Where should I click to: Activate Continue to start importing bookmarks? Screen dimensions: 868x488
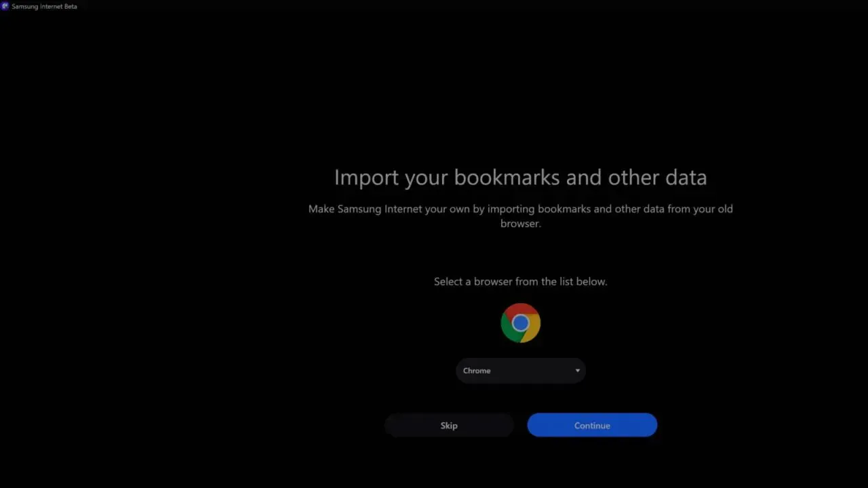pyautogui.click(x=591, y=425)
